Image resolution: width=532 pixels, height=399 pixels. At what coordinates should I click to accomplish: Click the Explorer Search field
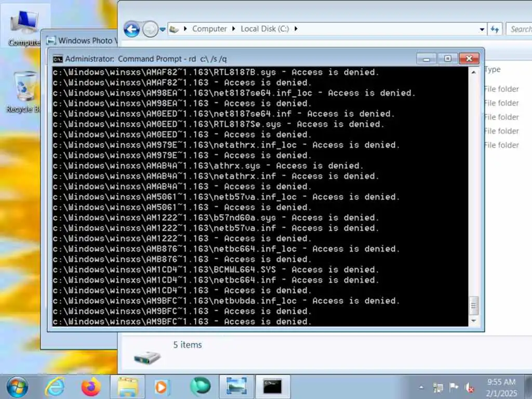pos(519,29)
